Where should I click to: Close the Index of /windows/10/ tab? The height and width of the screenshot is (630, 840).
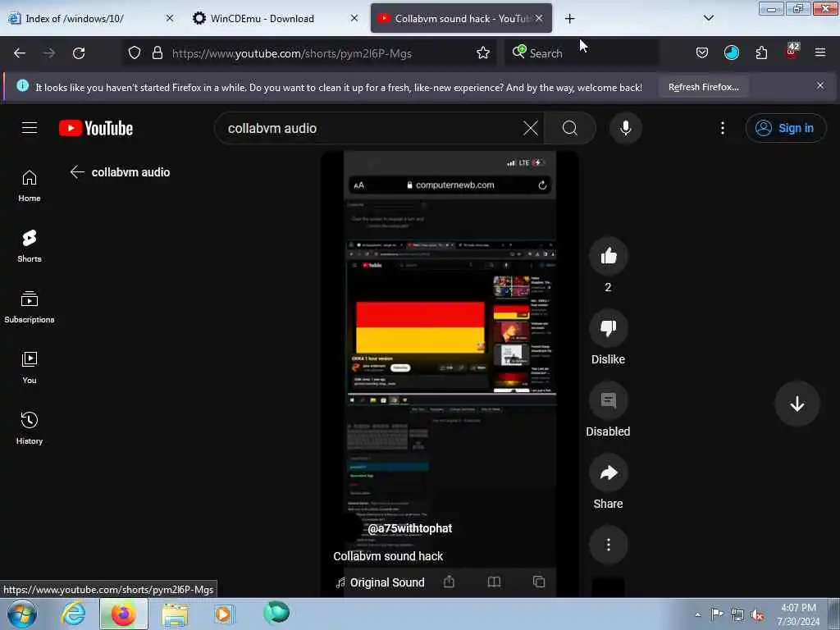click(170, 18)
